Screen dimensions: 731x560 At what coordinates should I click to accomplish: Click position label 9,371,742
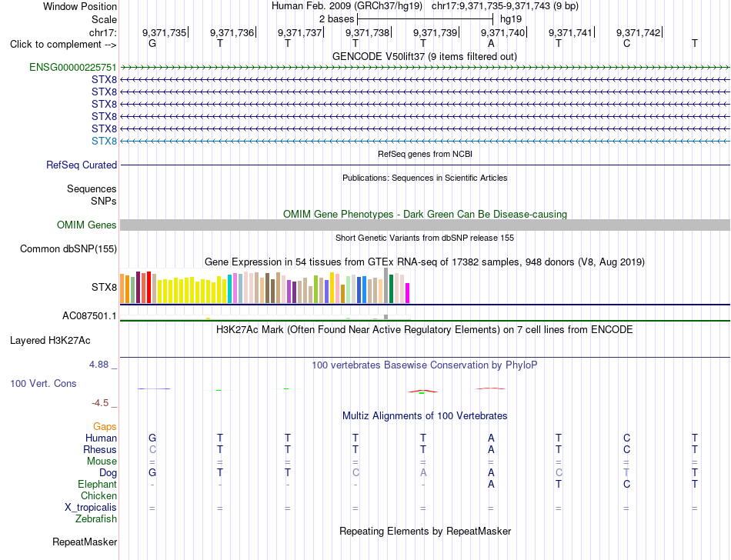[x=638, y=32]
